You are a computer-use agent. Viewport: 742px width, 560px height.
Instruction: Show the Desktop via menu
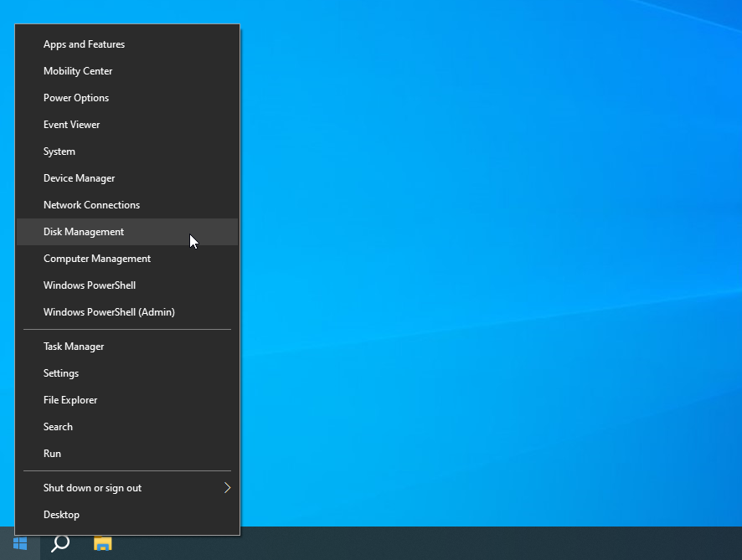[x=127, y=515]
